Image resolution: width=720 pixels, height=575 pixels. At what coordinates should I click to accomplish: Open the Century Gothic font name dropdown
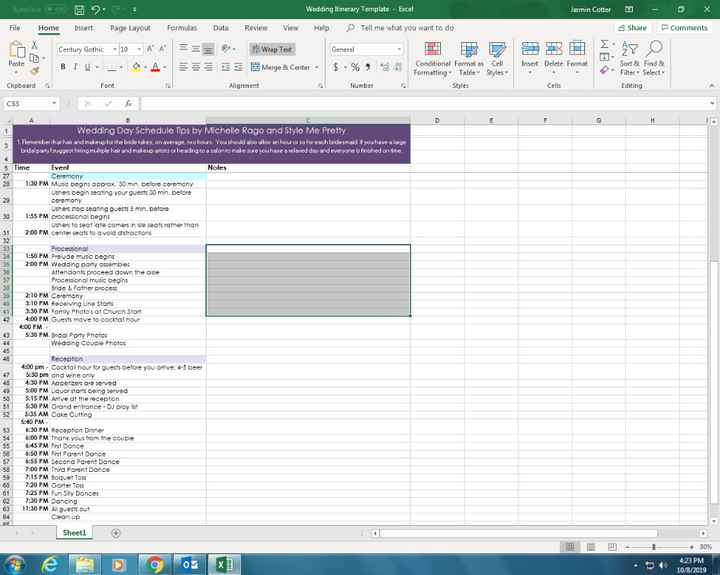click(114, 49)
